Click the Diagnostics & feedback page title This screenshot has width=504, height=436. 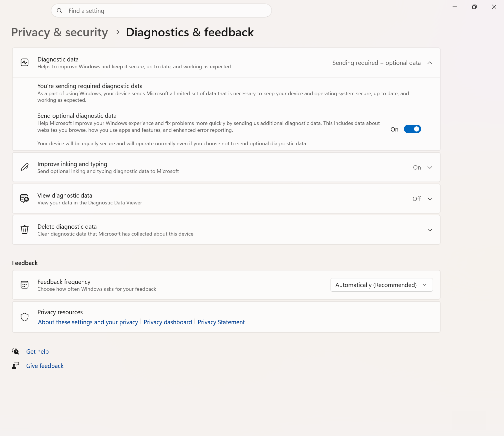tap(190, 32)
